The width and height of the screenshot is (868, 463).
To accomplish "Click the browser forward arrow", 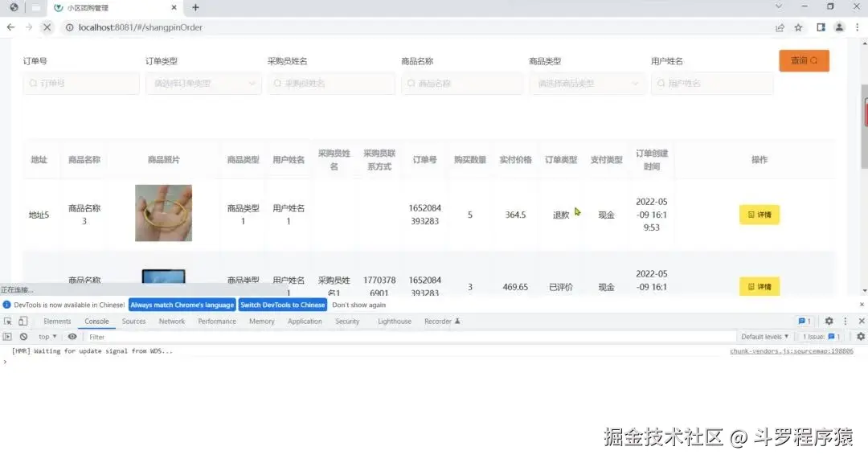I will click(29, 27).
